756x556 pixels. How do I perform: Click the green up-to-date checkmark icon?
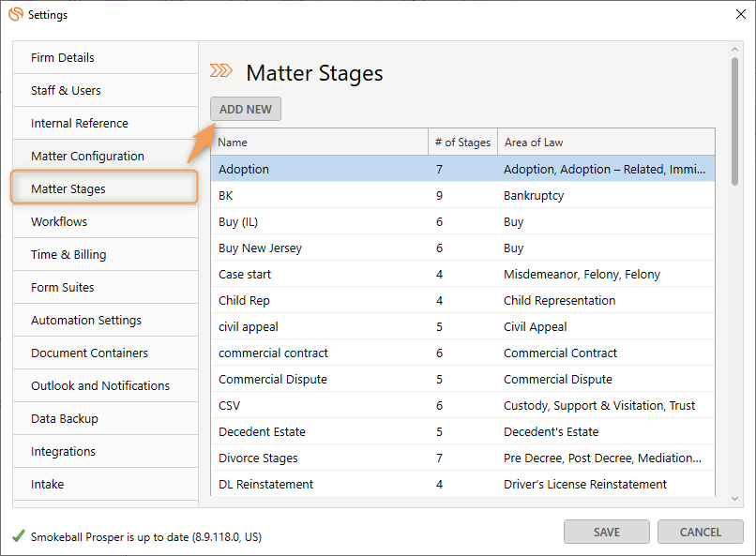click(x=19, y=535)
